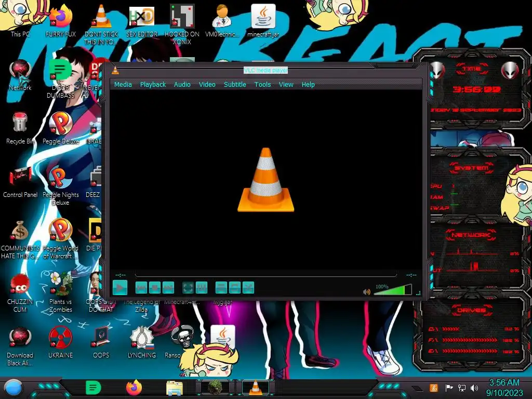Mute audio with VLC speaker icon

tap(366, 292)
